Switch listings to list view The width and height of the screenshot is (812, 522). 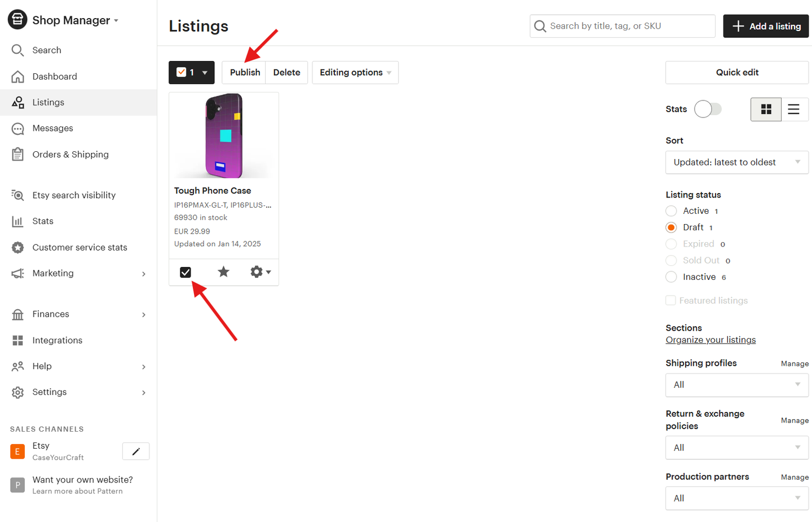[794, 109]
